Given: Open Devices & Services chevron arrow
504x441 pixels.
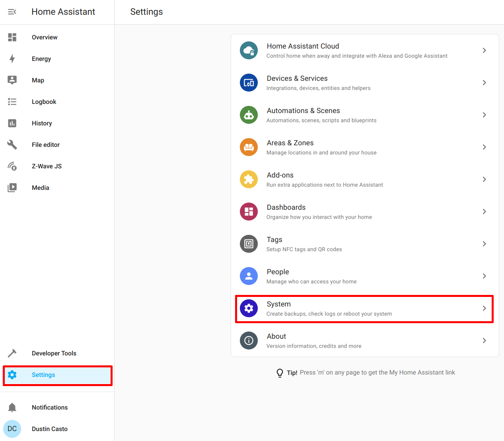Looking at the screenshot, I should tap(485, 83).
